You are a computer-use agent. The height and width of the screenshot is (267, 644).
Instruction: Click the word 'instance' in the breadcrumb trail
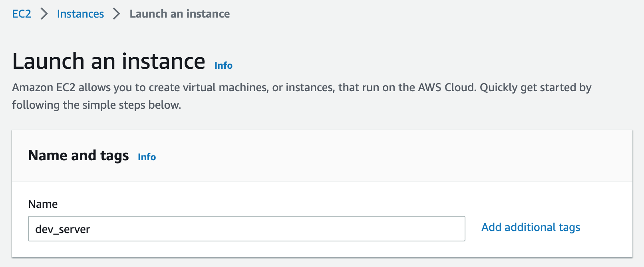pyautogui.click(x=208, y=14)
